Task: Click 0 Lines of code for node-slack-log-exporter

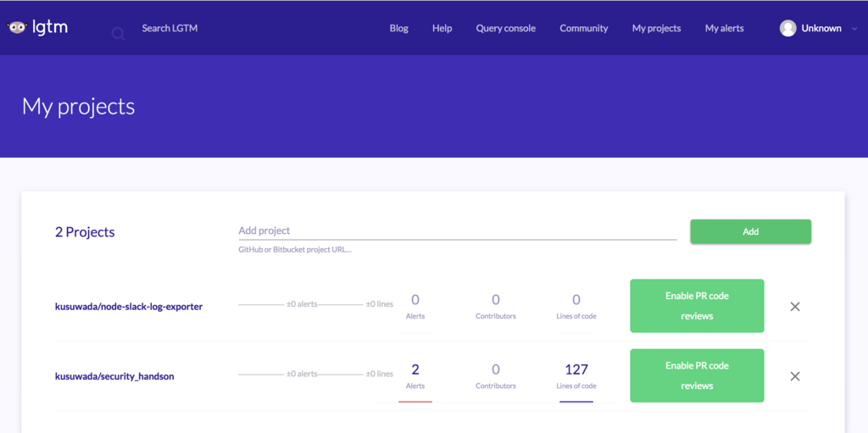Action: (x=576, y=306)
